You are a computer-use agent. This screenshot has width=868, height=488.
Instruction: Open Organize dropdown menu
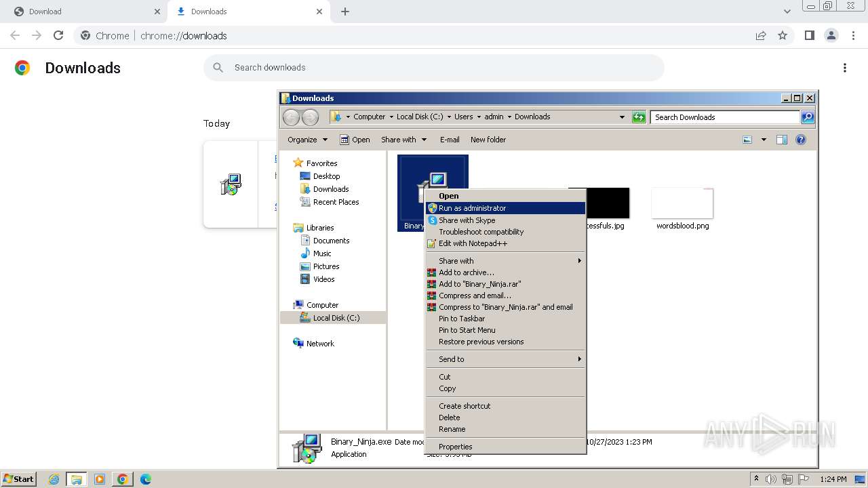click(307, 140)
